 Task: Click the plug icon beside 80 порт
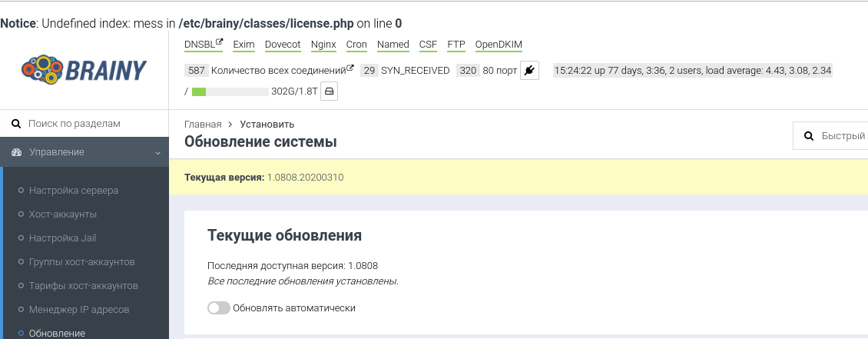529,71
